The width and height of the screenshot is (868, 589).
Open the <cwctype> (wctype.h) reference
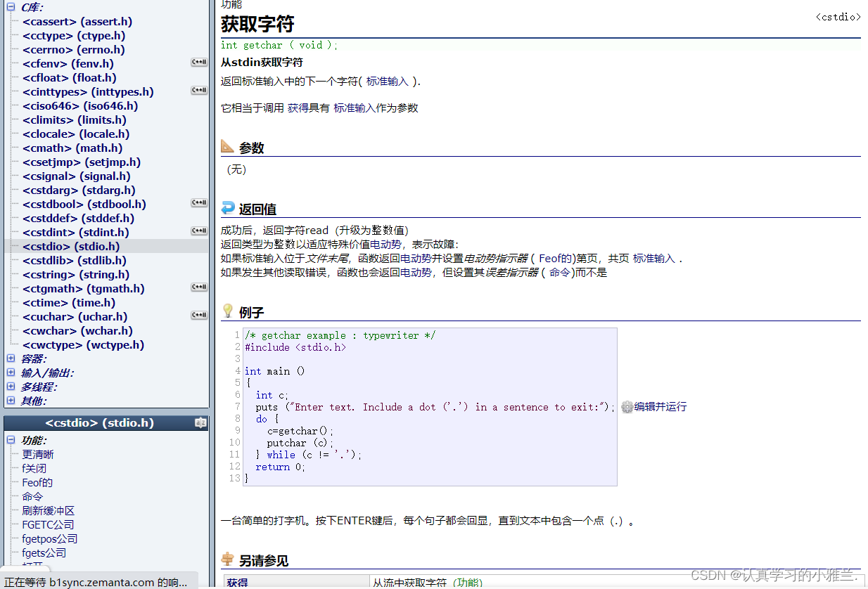point(83,345)
